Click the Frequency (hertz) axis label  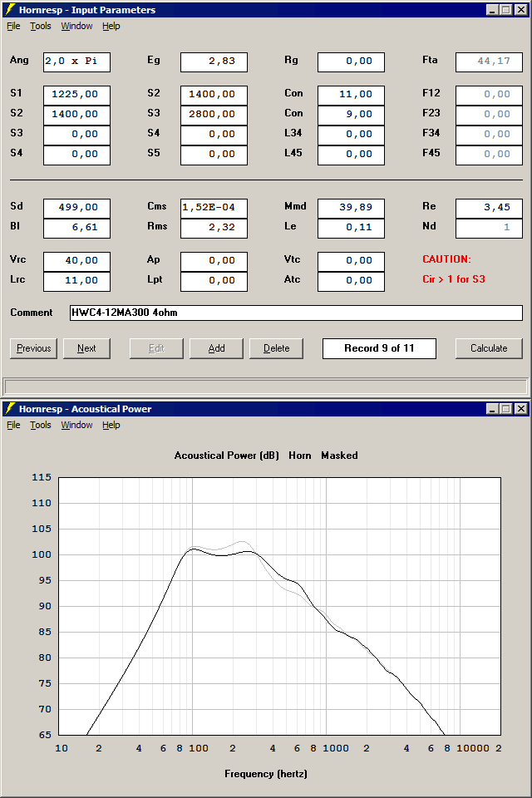coord(266,774)
